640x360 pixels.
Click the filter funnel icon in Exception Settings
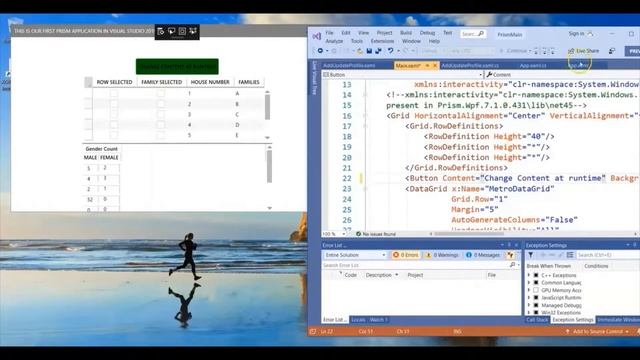(x=531, y=255)
